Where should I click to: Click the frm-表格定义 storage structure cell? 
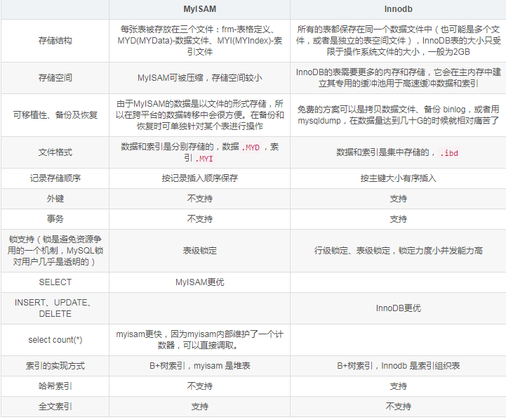200,41
